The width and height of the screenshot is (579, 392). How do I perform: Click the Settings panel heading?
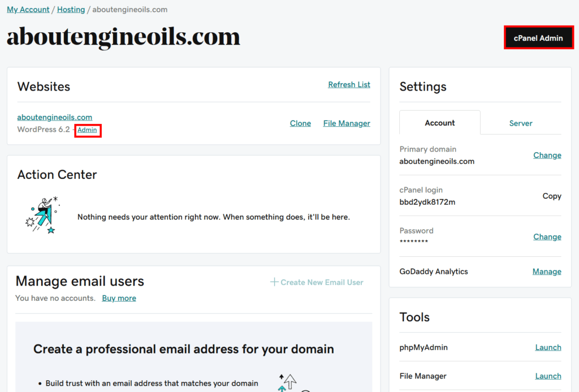423,87
